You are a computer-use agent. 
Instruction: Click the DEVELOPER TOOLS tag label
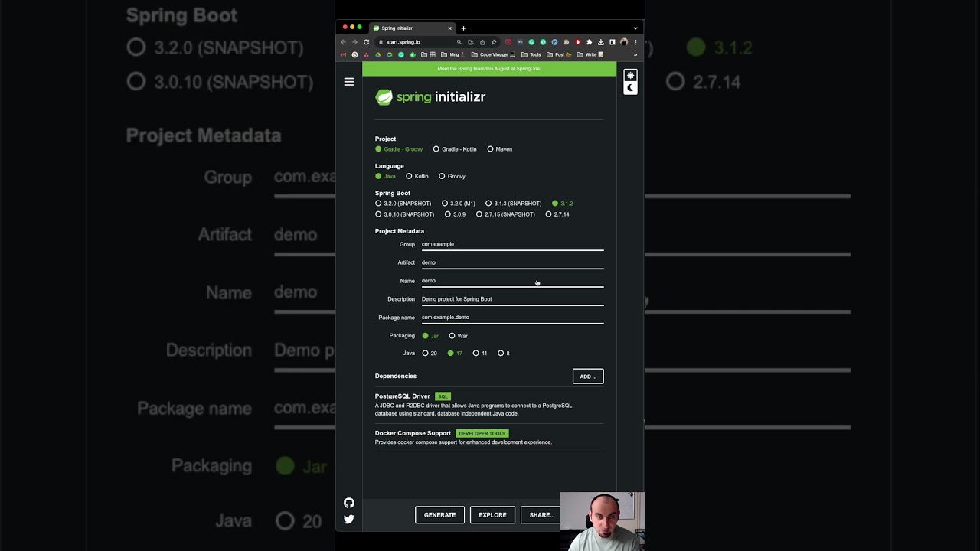[x=482, y=433]
